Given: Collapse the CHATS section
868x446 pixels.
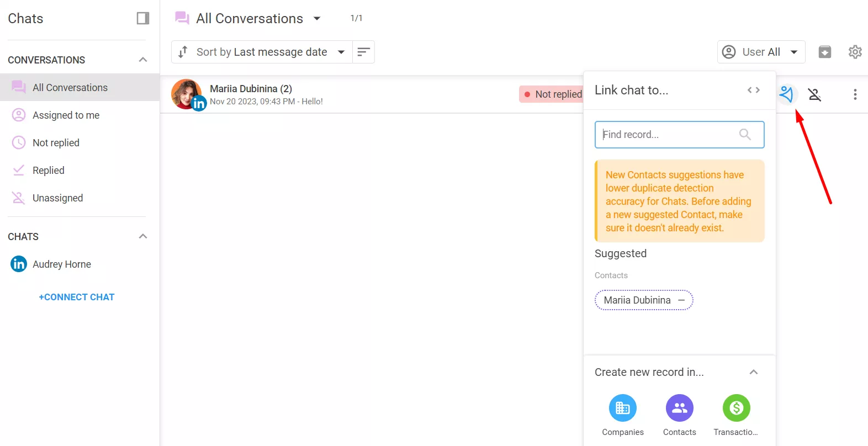Looking at the screenshot, I should [x=143, y=236].
